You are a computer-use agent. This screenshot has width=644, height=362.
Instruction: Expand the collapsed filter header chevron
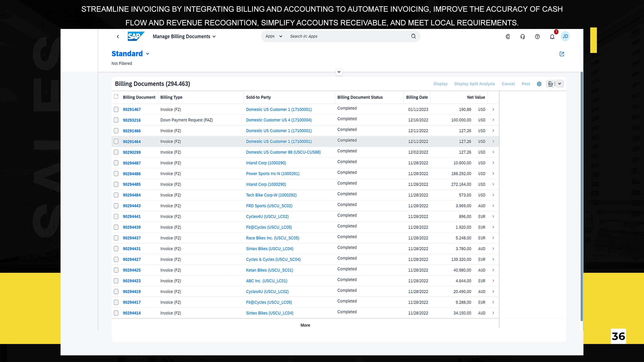click(339, 72)
